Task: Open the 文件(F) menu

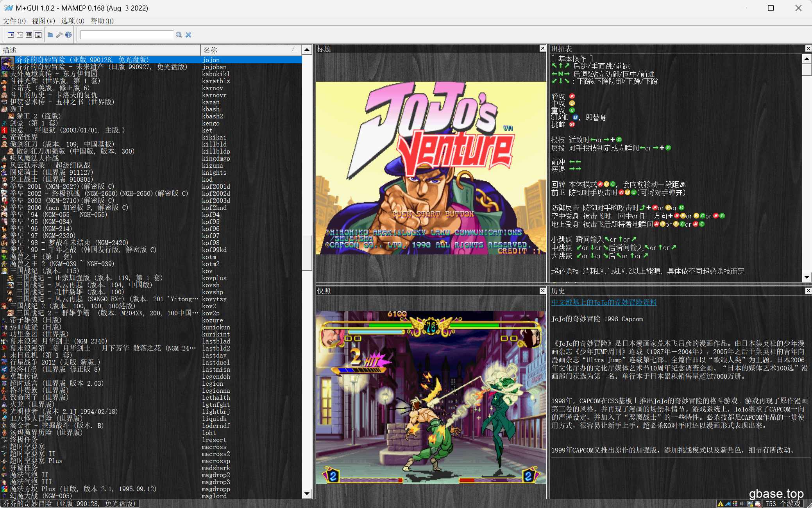Action: [x=14, y=21]
